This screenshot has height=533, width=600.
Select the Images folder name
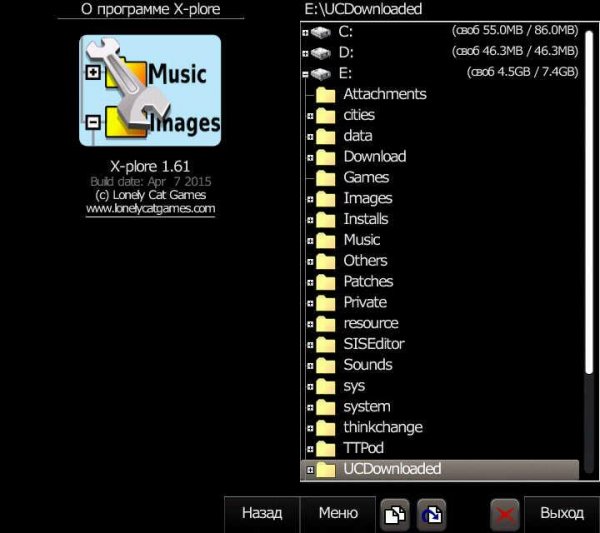(x=368, y=199)
